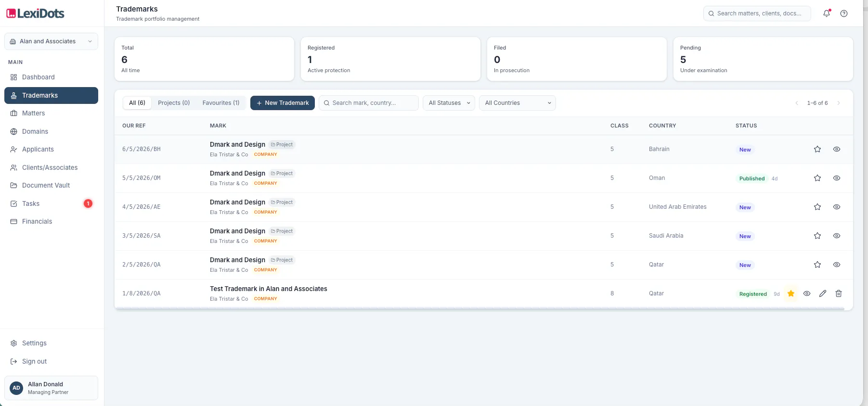Navigate to Applicants

coord(51,149)
